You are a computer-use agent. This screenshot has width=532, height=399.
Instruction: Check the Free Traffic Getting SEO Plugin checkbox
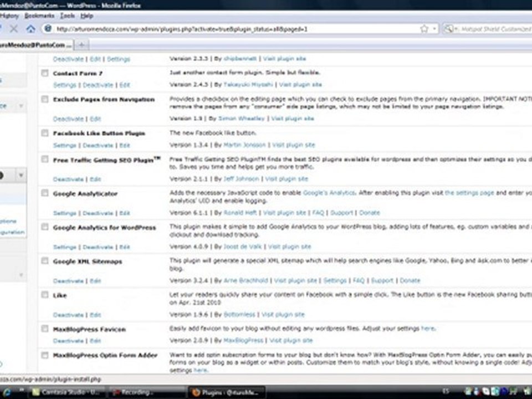(x=45, y=159)
